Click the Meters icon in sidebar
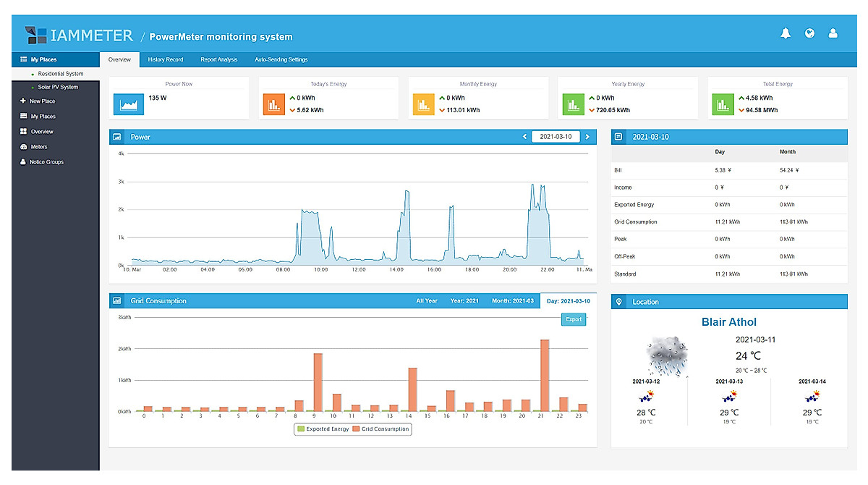868x485 pixels. [x=23, y=147]
